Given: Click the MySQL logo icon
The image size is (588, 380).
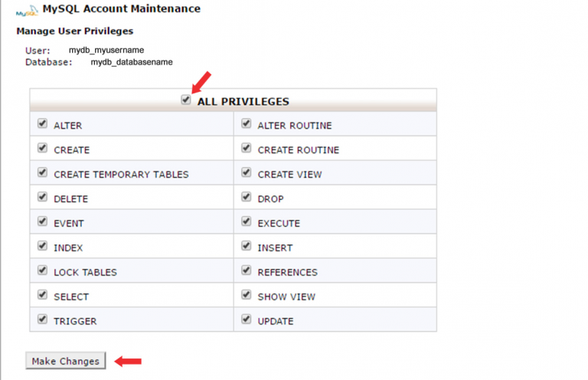Looking at the screenshot, I should coord(28,11).
